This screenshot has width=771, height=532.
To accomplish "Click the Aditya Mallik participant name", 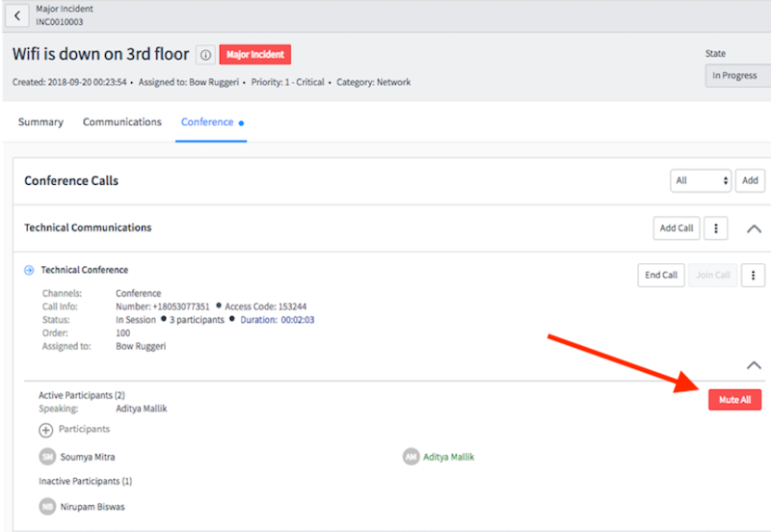I will [x=448, y=457].
